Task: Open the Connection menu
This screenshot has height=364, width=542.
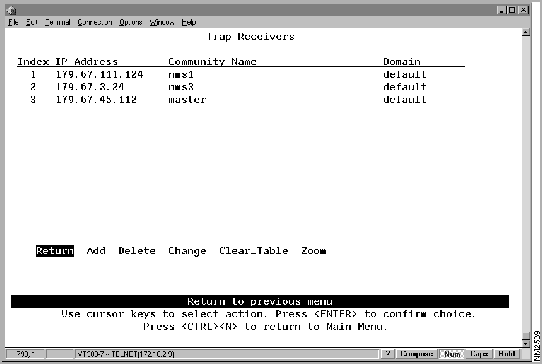Action: point(95,22)
